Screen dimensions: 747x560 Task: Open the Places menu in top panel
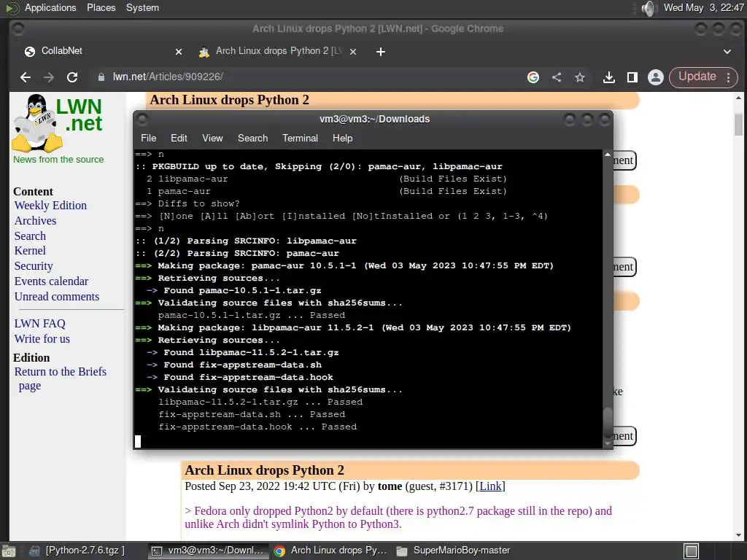pyautogui.click(x=101, y=7)
